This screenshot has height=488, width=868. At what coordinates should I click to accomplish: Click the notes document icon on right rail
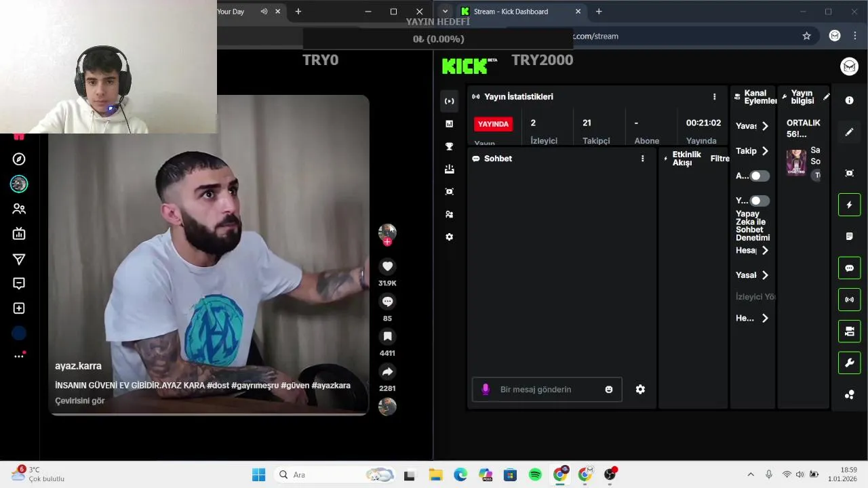coord(849,237)
